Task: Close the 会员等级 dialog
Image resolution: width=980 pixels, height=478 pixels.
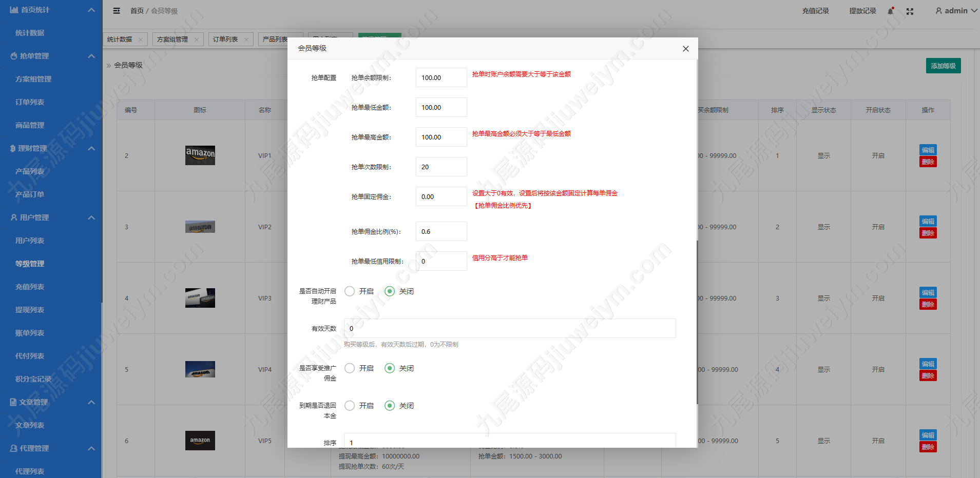Action: click(685, 49)
